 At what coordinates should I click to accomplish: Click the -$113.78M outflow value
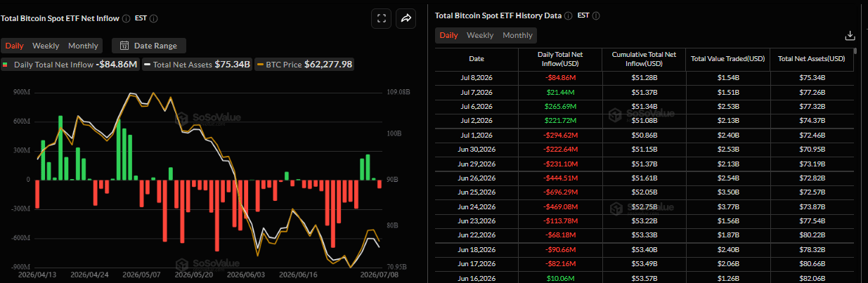(560, 221)
